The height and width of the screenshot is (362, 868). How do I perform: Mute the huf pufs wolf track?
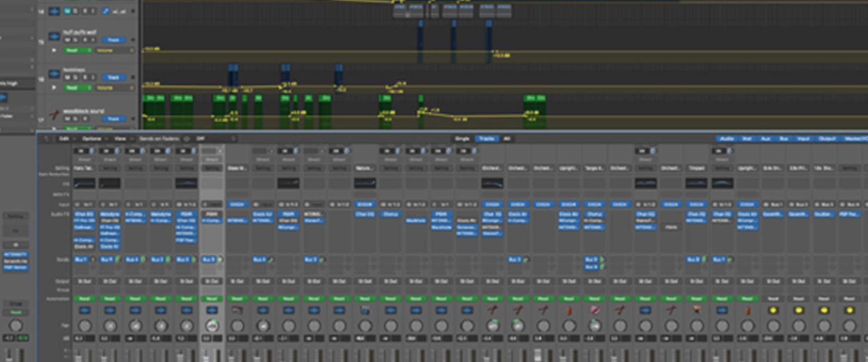[x=67, y=40]
